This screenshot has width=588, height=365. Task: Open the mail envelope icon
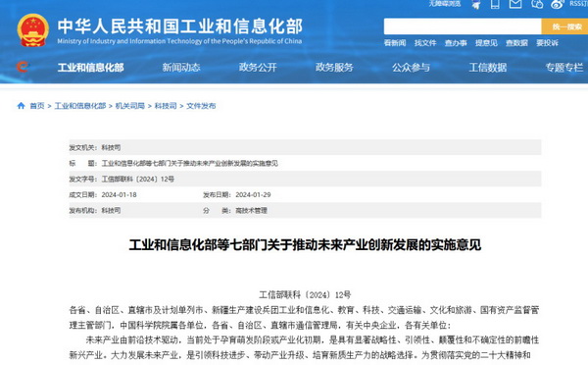tap(515, 4)
